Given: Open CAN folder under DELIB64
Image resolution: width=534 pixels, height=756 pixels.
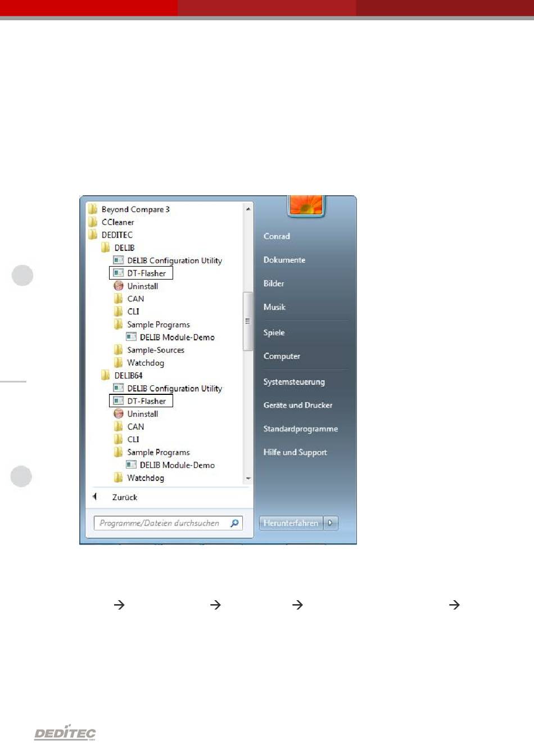Looking at the screenshot, I should [x=129, y=426].
